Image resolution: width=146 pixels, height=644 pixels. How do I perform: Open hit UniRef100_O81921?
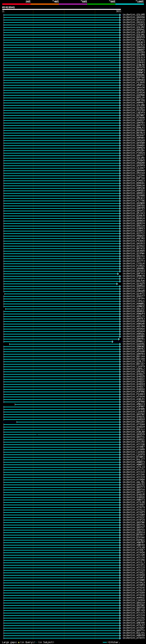point(133,22)
